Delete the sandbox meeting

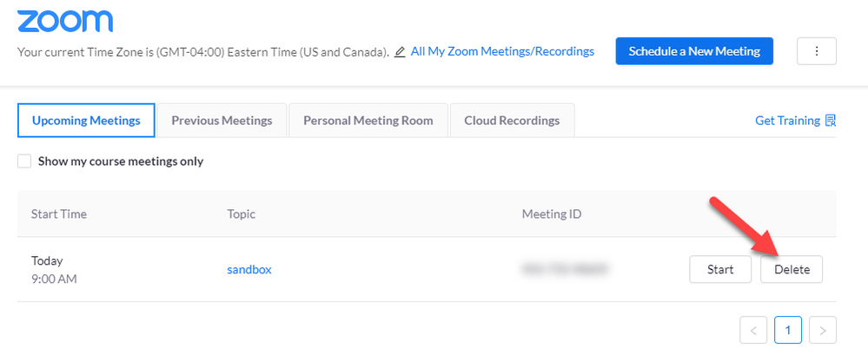[x=792, y=269]
